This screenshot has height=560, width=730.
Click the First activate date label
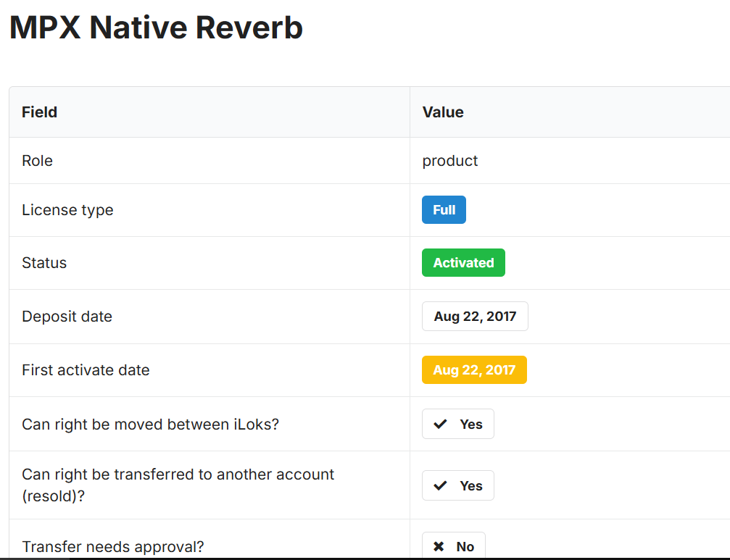coord(86,369)
